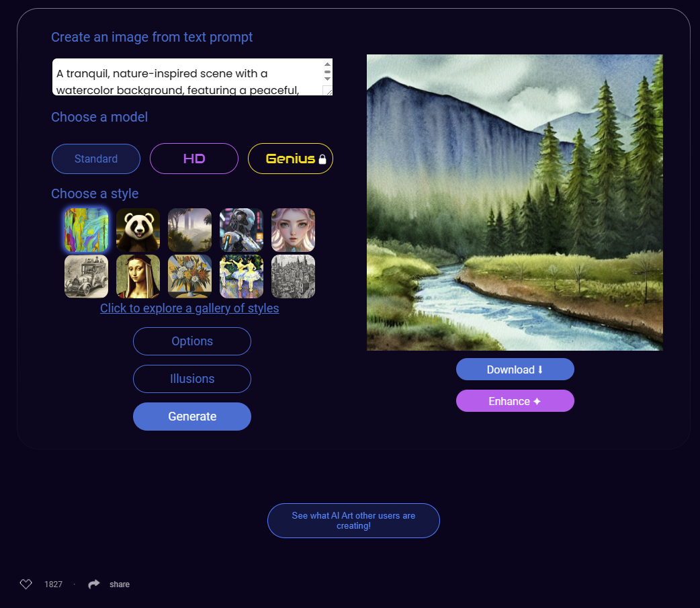
Task: Select the cyberpunk robot style
Action: click(x=241, y=230)
